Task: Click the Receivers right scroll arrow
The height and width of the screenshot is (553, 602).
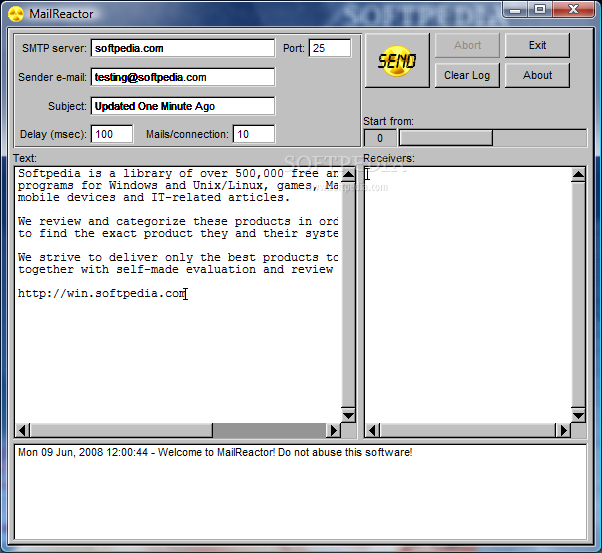Action: coord(563,430)
